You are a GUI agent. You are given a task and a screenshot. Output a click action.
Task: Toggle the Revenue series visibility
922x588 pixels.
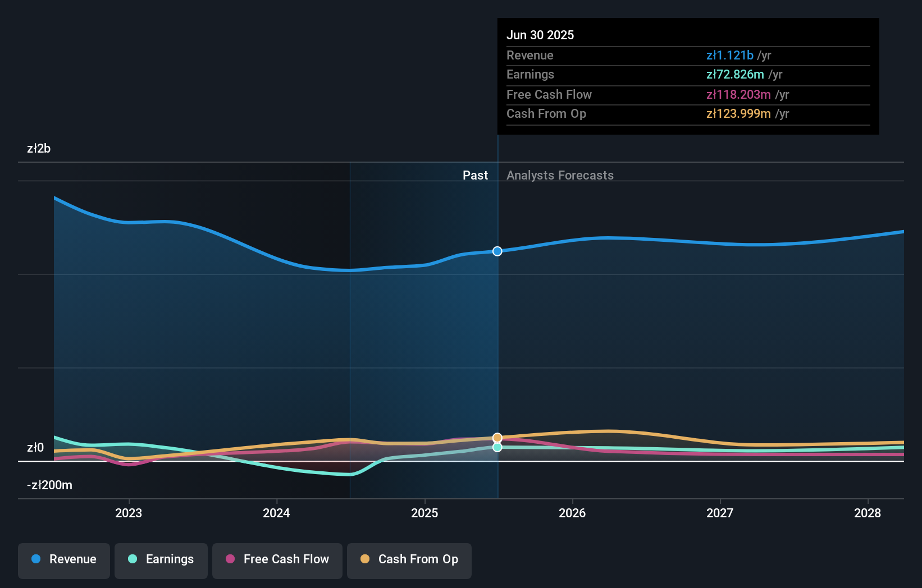(63, 559)
